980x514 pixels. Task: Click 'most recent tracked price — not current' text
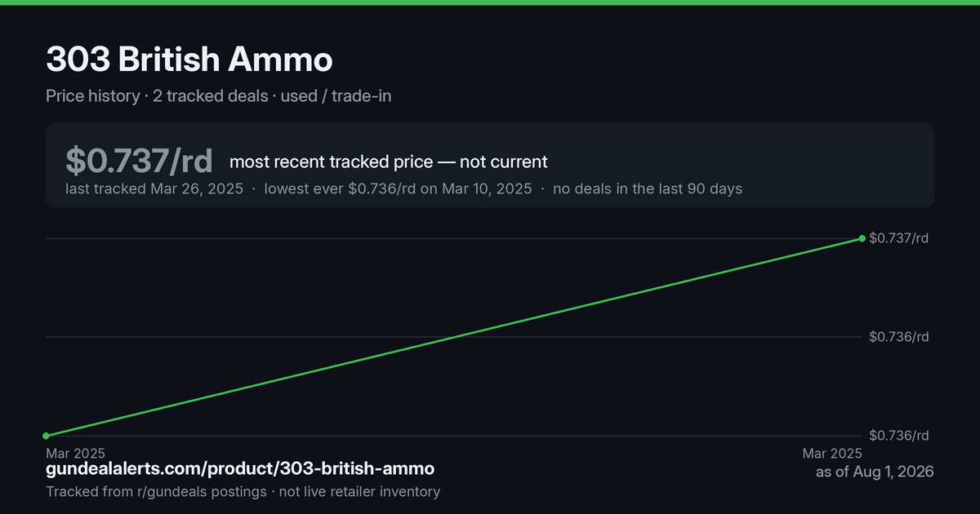[x=389, y=162]
